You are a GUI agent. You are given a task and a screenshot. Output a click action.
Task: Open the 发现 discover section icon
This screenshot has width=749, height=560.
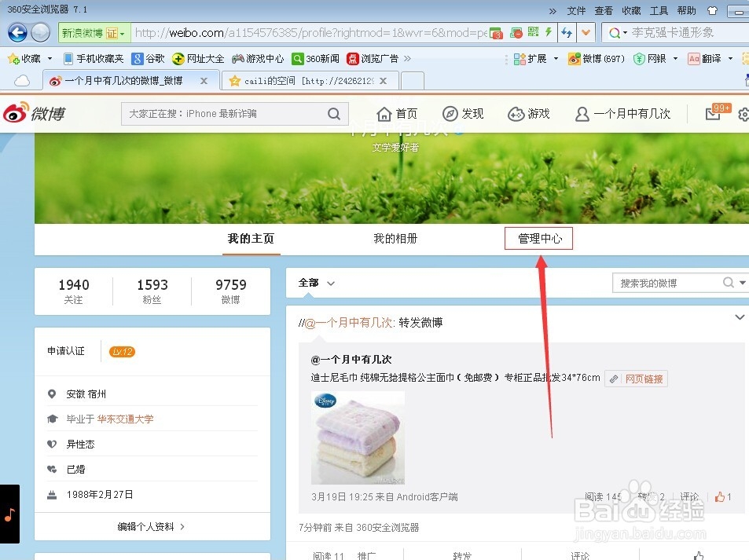pos(463,113)
